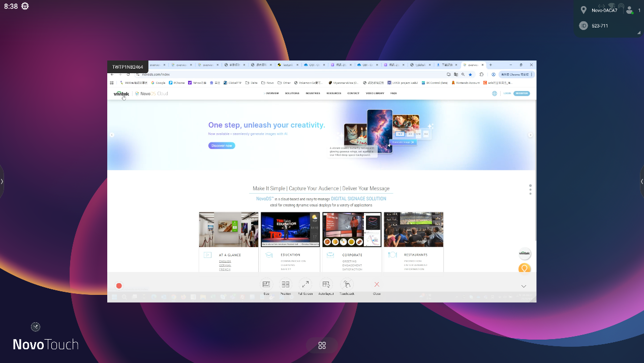
Task: Close the mirrored screen with red X
Action: (377, 285)
